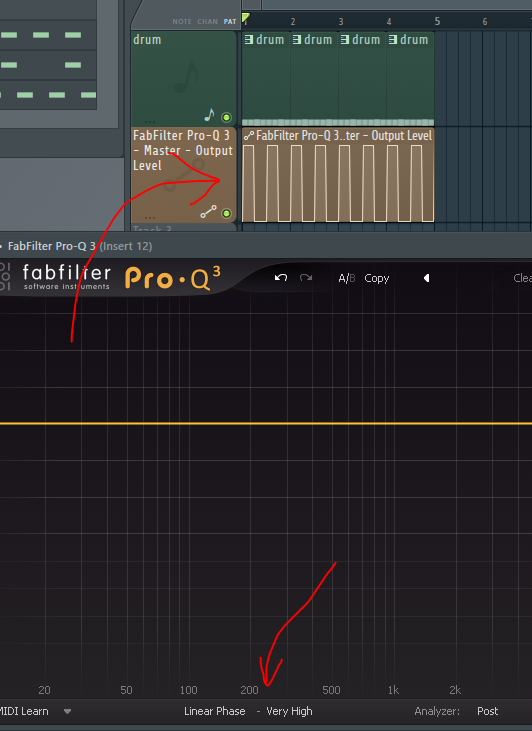Click the 1k frequency label
Screen dimensions: 532x731
click(393, 690)
